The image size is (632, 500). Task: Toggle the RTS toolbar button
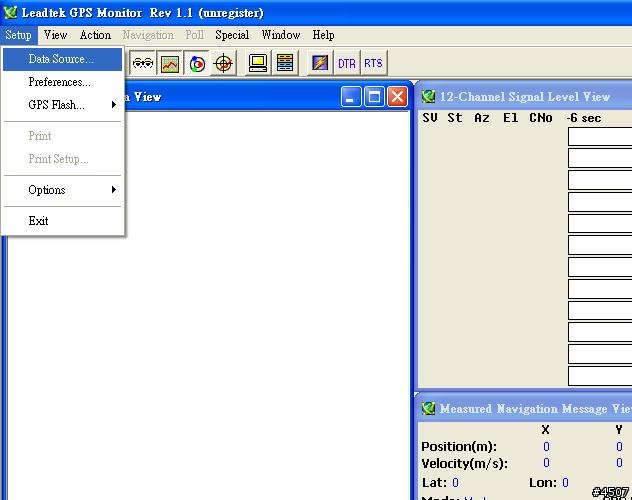pyautogui.click(x=373, y=63)
